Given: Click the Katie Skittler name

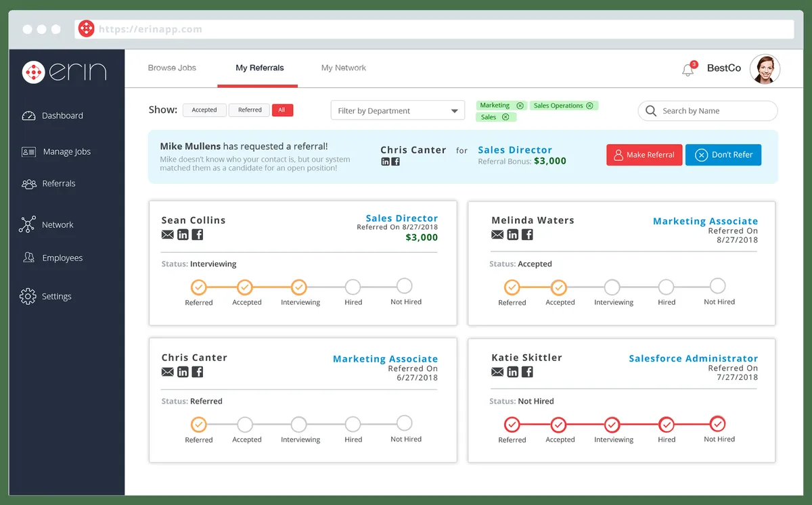Looking at the screenshot, I should (x=526, y=358).
